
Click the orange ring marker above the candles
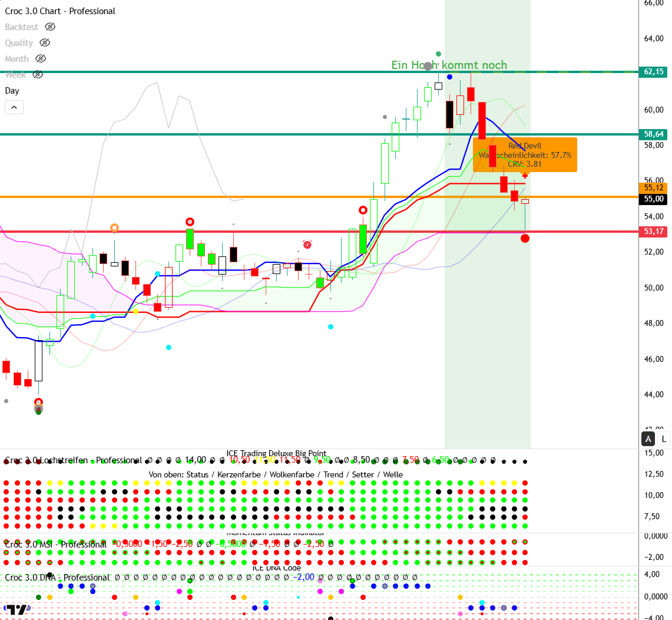point(115,227)
